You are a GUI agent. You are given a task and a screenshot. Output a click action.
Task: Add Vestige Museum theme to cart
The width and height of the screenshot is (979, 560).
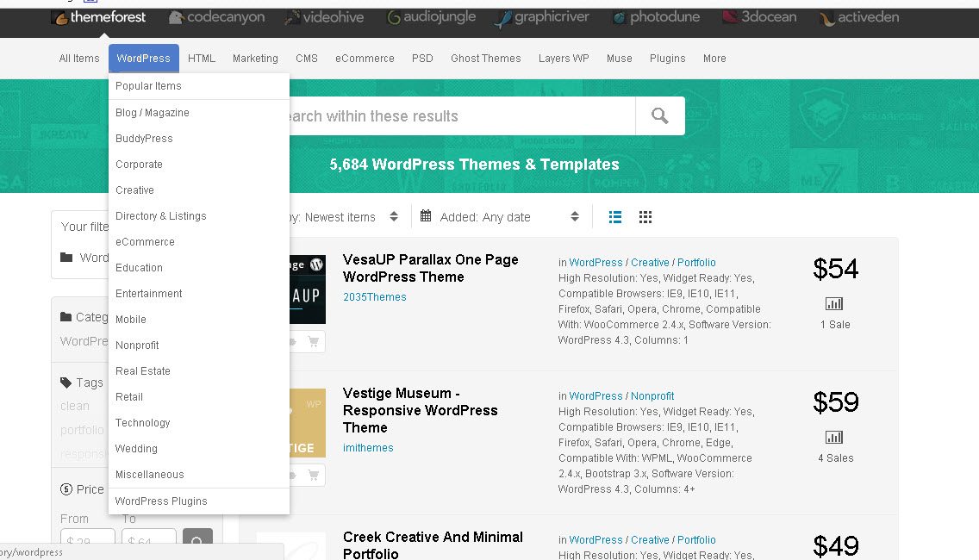[x=314, y=475]
